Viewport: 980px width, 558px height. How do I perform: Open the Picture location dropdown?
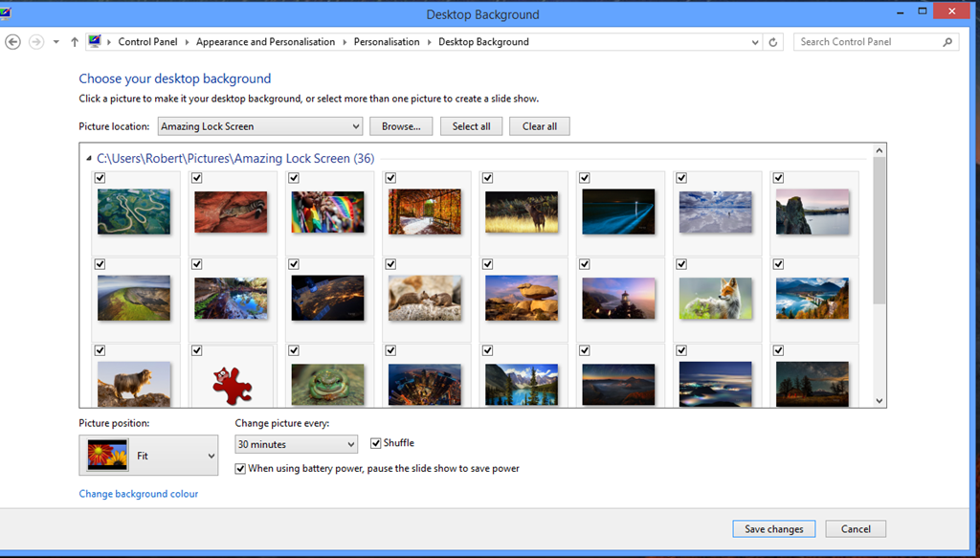(260, 126)
